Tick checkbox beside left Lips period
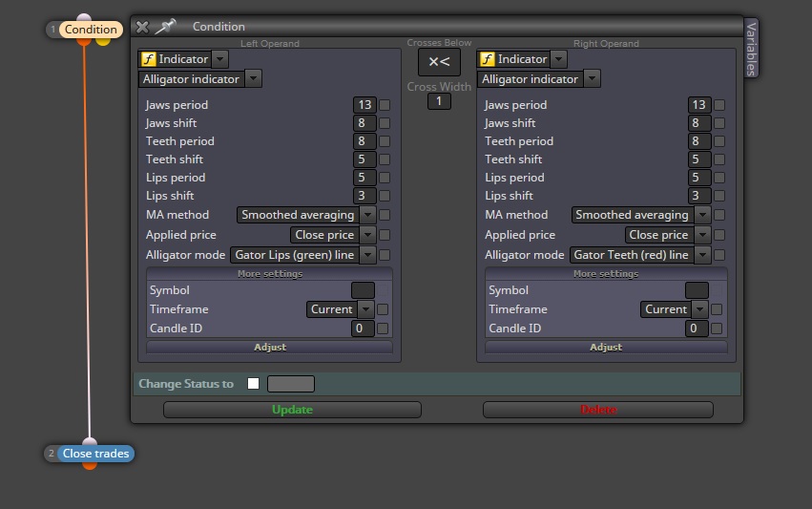The height and width of the screenshot is (509, 812). pyautogui.click(x=385, y=178)
